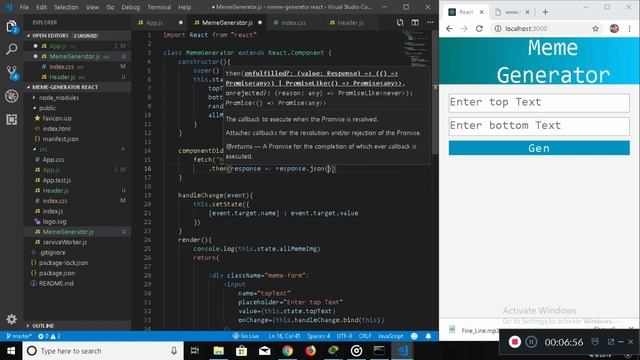Collapse the src folder

point(43,149)
